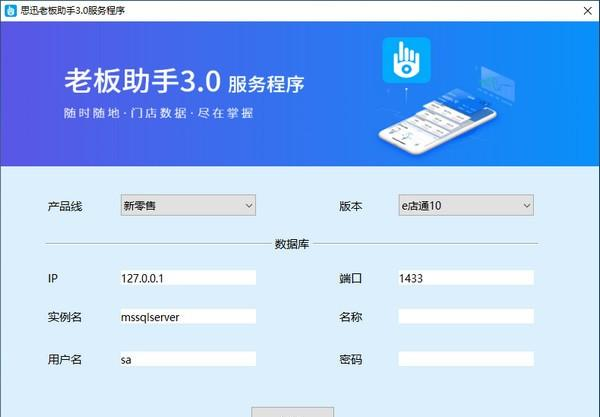The image size is (600, 417).
Task: Click the 端口 label
Action: [x=351, y=278]
